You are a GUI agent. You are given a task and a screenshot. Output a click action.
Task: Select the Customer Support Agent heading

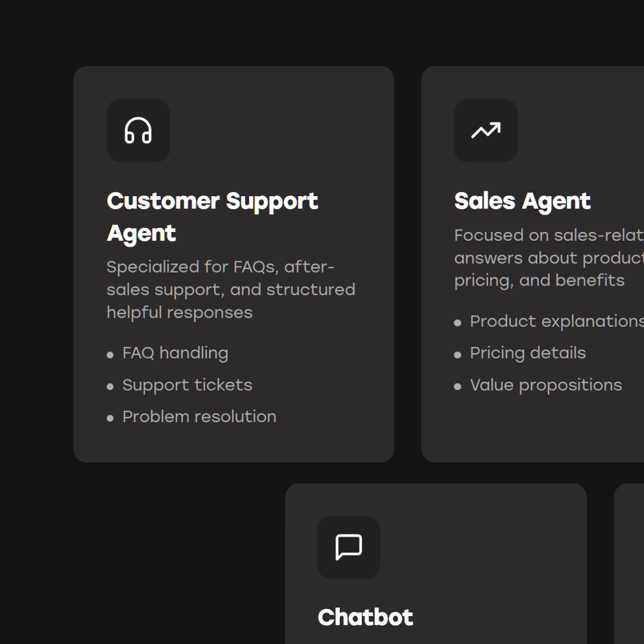point(212,217)
